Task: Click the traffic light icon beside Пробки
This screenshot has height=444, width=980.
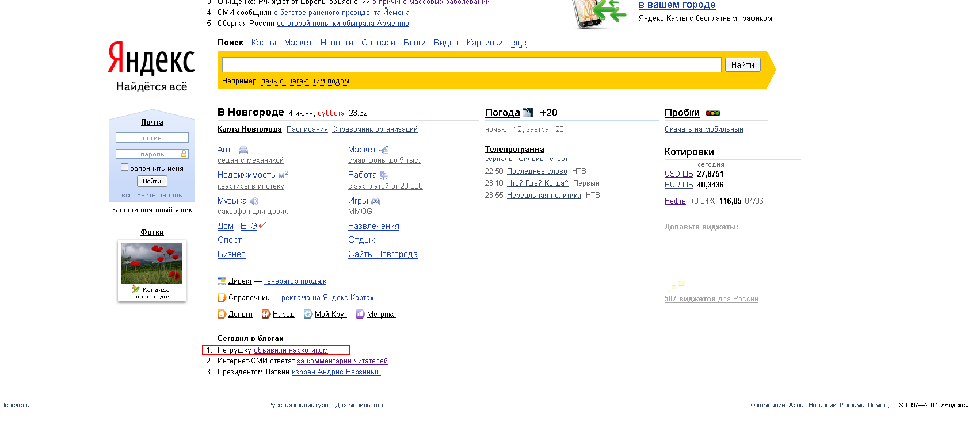Action: click(713, 113)
